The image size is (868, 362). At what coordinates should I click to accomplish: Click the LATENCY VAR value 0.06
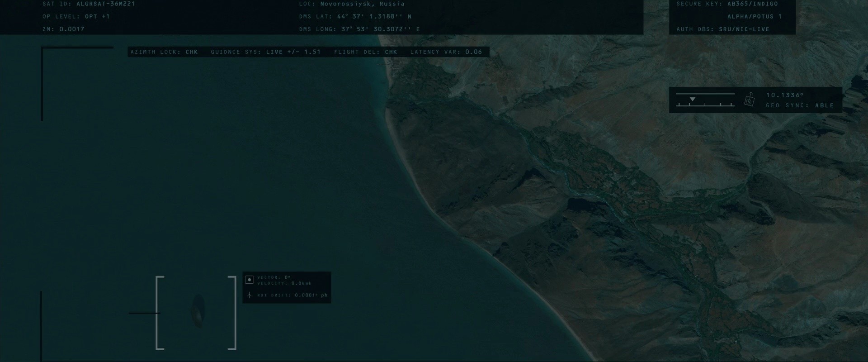click(474, 52)
